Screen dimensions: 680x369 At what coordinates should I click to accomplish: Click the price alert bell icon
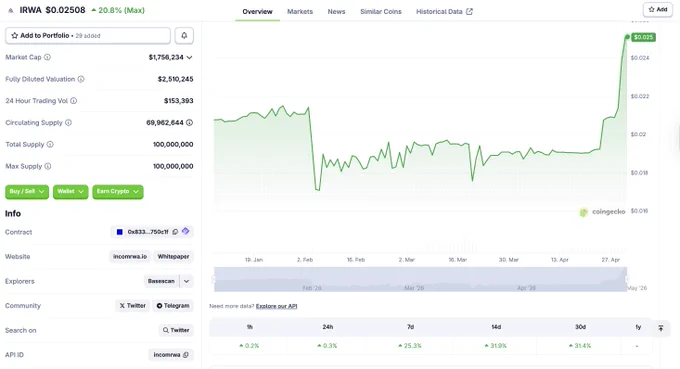(184, 36)
